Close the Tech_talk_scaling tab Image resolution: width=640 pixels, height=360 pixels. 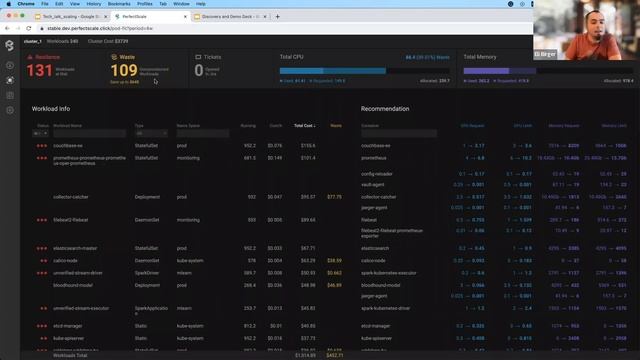tap(105, 17)
